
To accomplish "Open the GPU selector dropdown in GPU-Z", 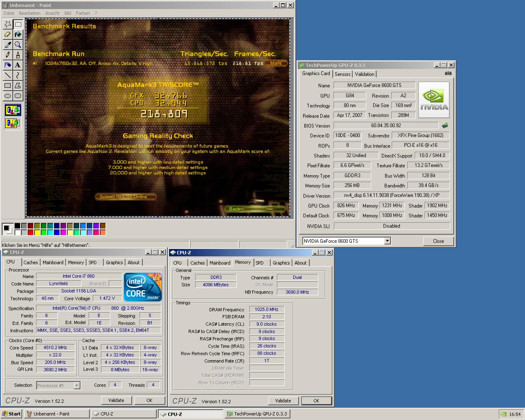I will click(x=388, y=241).
